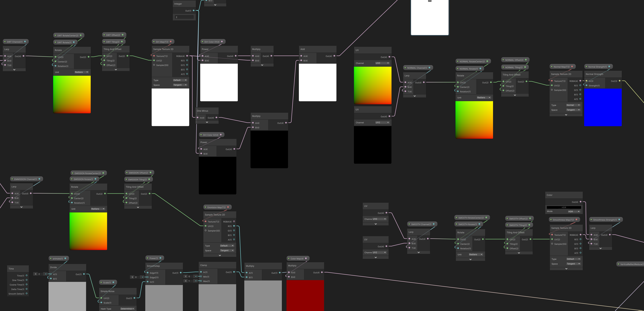Open the Type Normal dropdown under Normal Map
Viewport: 644px width, 311px height.
point(573,105)
